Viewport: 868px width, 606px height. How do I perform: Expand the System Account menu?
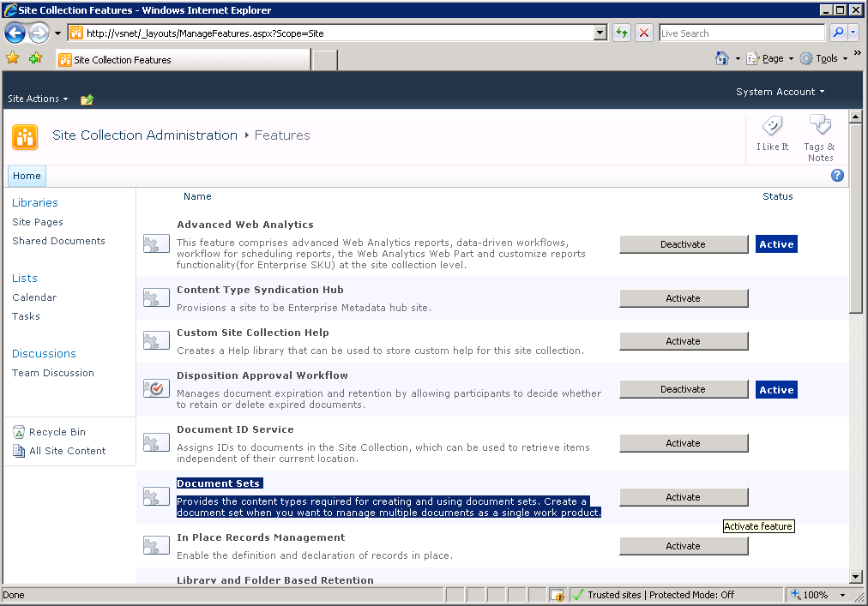tap(780, 92)
